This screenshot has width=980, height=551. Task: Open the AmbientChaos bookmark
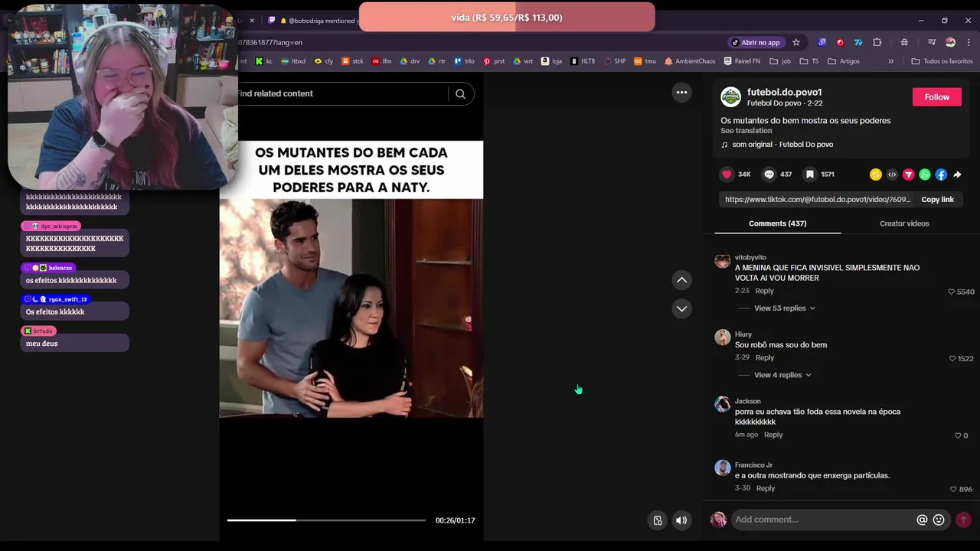(x=689, y=61)
